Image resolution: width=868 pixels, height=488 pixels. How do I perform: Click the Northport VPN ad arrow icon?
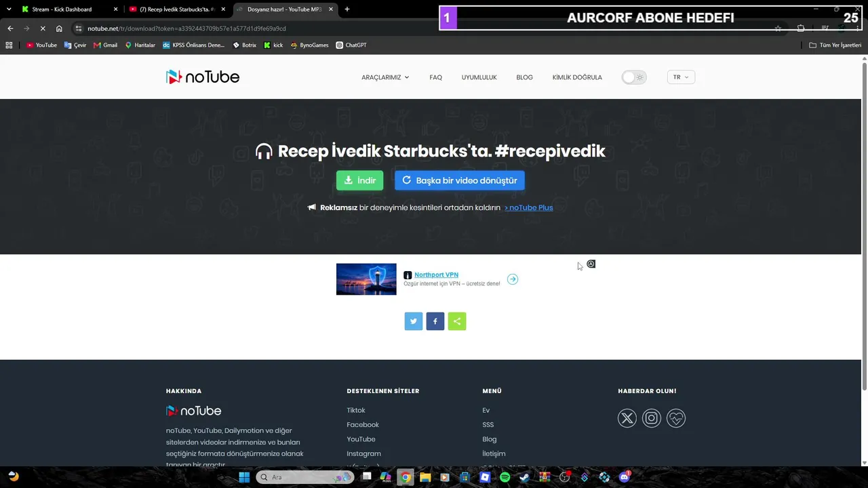(513, 279)
